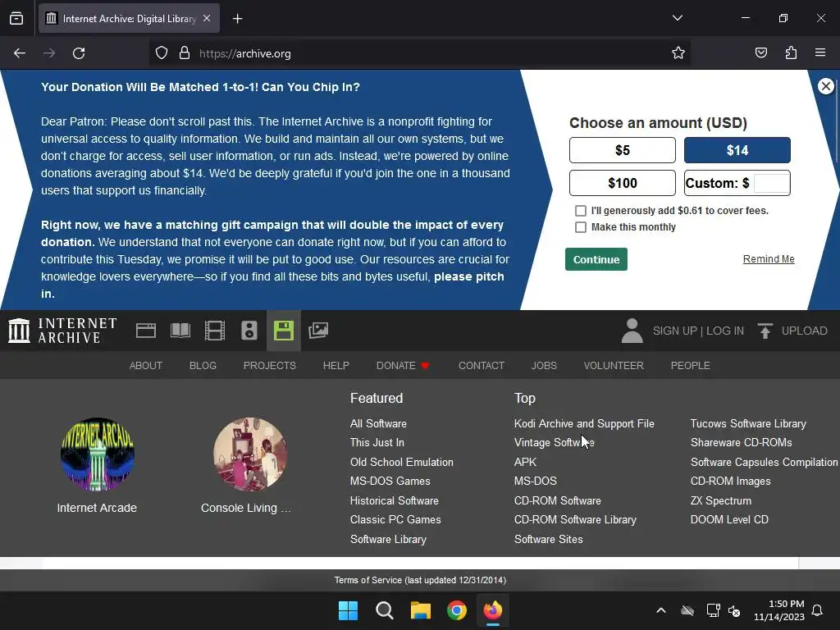The image size is (840, 630).
Task: Open the Internet Arcade thumbnail
Action: (x=97, y=454)
